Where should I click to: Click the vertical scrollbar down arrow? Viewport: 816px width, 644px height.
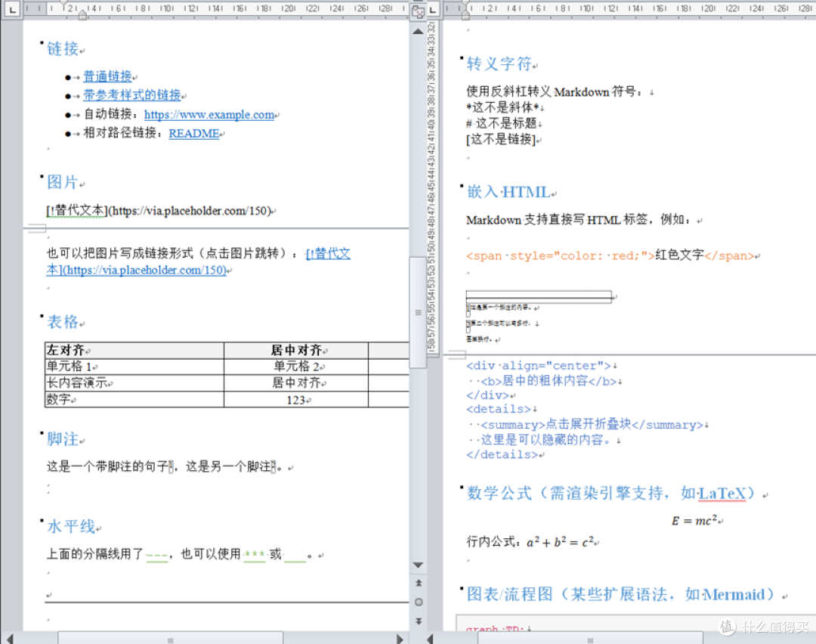(418, 565)
